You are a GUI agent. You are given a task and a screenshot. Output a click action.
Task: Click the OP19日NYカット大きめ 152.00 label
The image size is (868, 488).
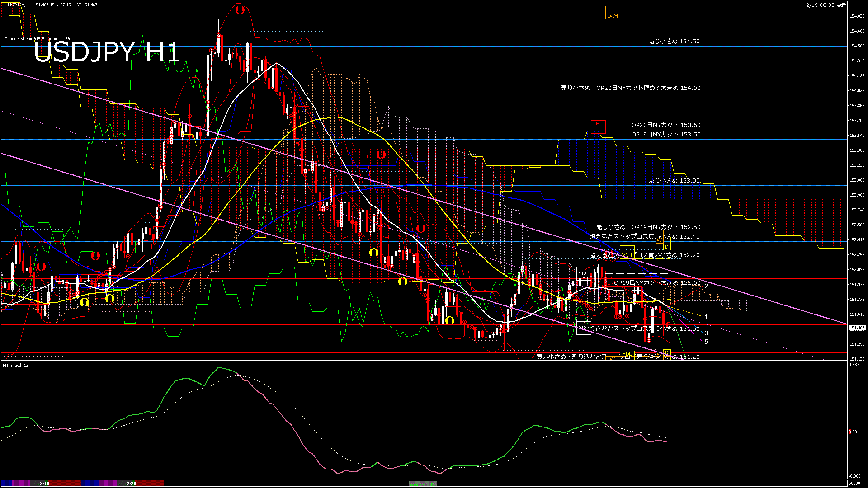657,283
